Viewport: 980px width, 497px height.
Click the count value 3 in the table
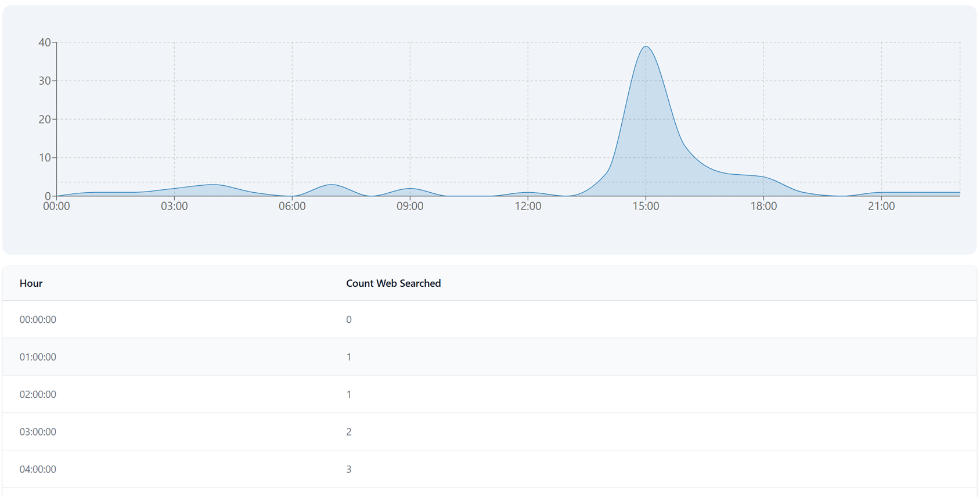(x=348, y=469)
